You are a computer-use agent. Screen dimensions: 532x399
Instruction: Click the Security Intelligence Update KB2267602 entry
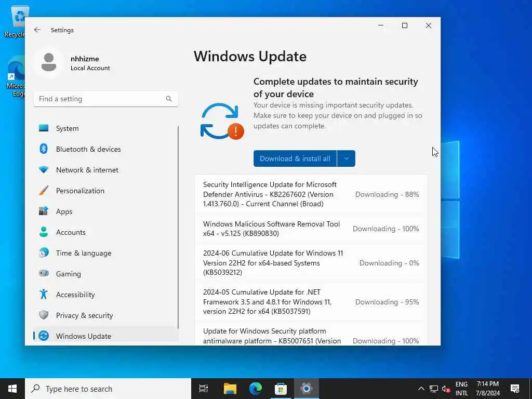point(311,194)
